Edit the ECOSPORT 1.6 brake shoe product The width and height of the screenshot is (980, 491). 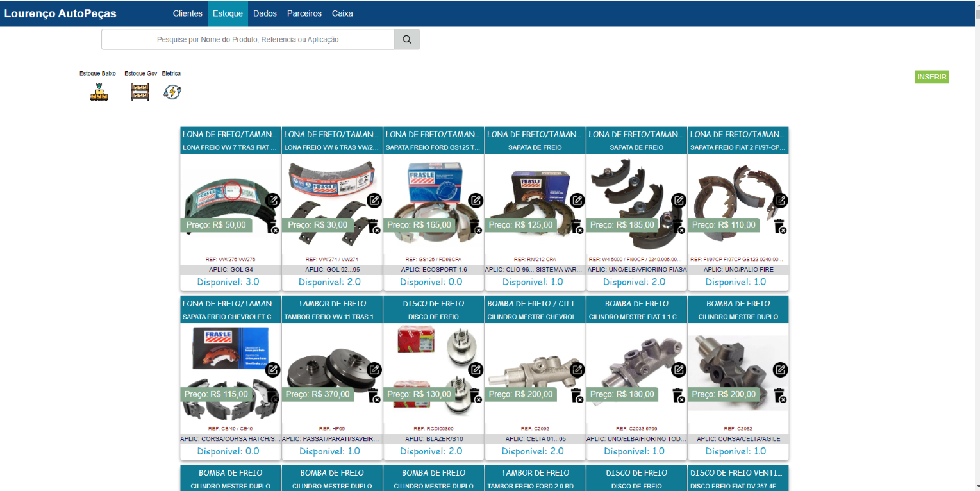click(x=476, y=201)
